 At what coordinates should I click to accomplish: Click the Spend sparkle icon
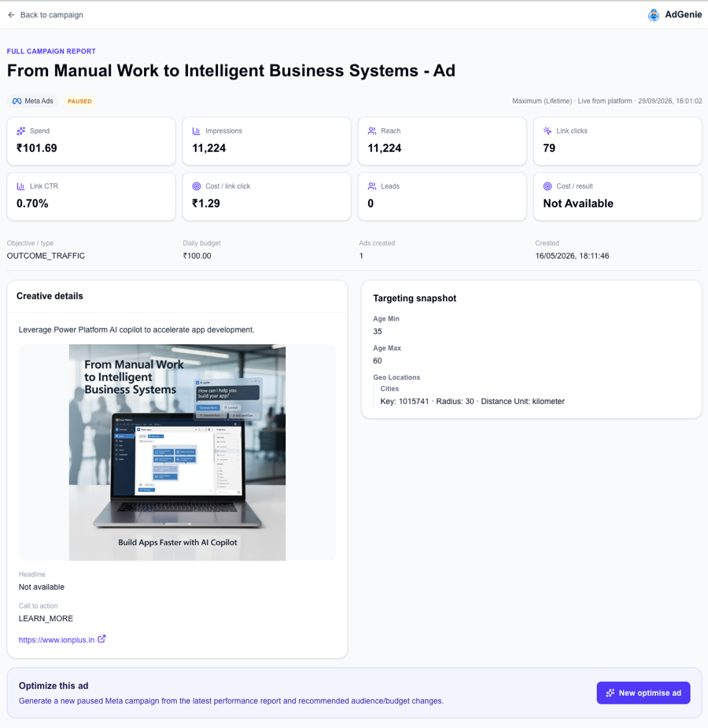click(x=21, y=131)
